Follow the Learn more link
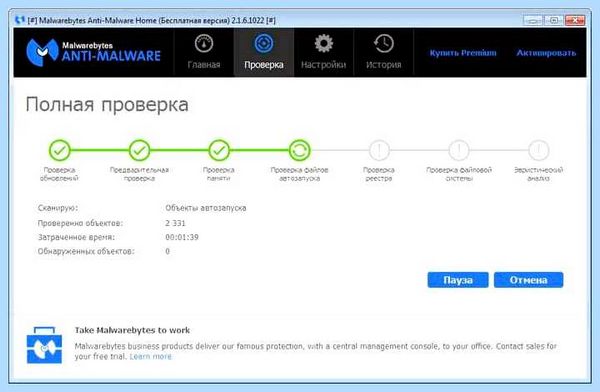600x392 pixels. 150,356
